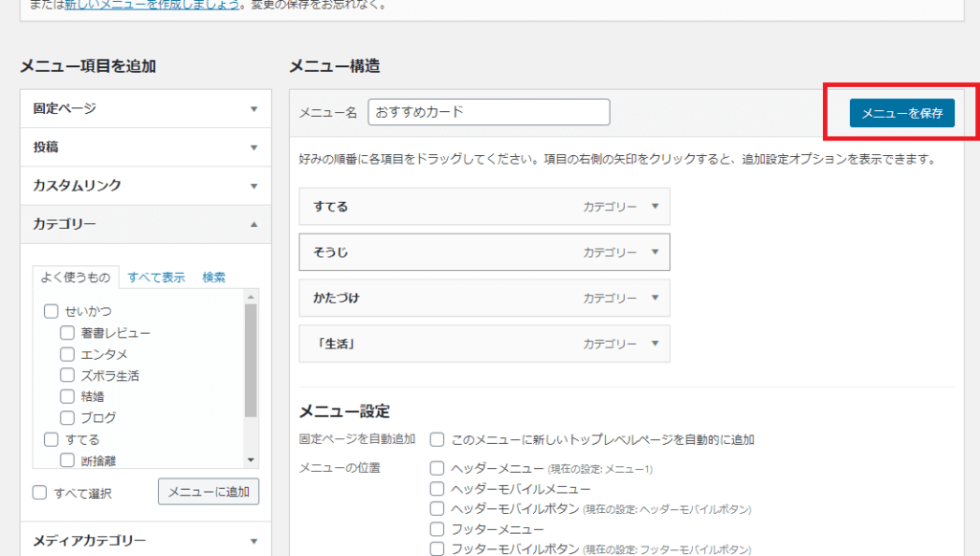The height and width of the screenshot is (556, 980).
Task: Click the メニューを保存 button
Action: [x=902, y=113]
